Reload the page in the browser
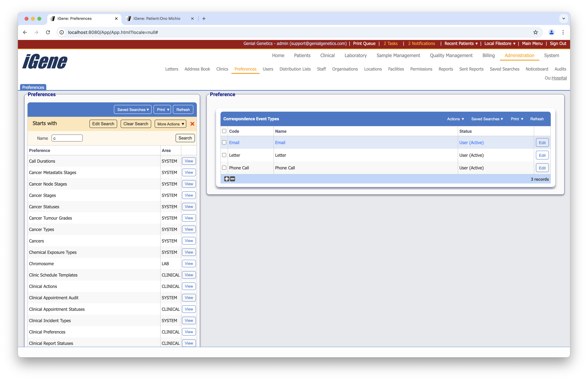588x381 pixels. click(48, 32)
